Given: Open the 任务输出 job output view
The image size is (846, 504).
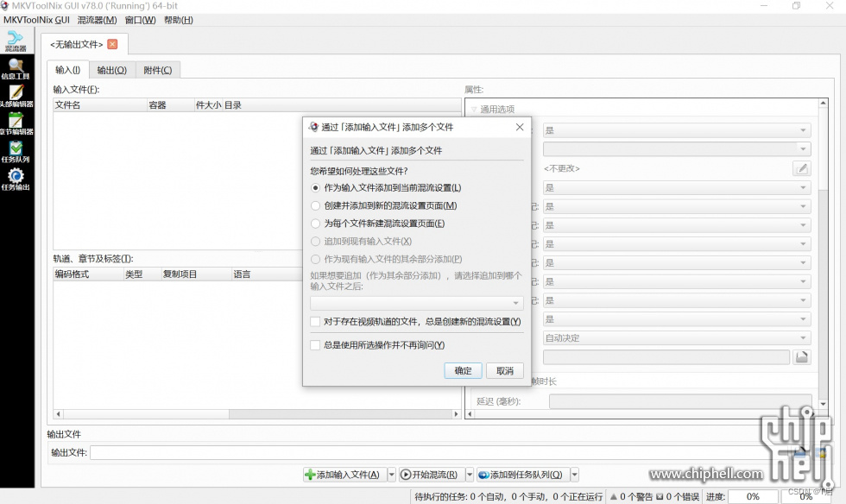Looking at the screenshot, I should (x=16, y=180).
